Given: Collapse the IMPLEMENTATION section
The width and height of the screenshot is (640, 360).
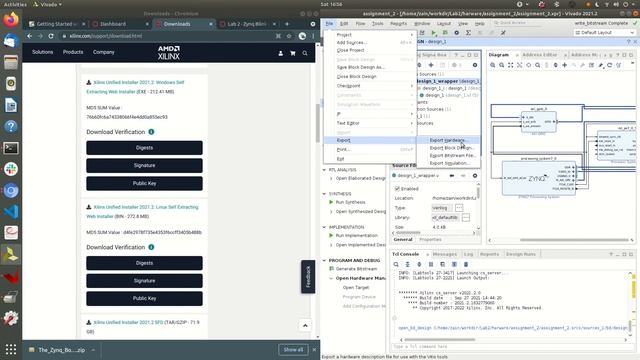Looking at the screenshot, I should point(324,227).
